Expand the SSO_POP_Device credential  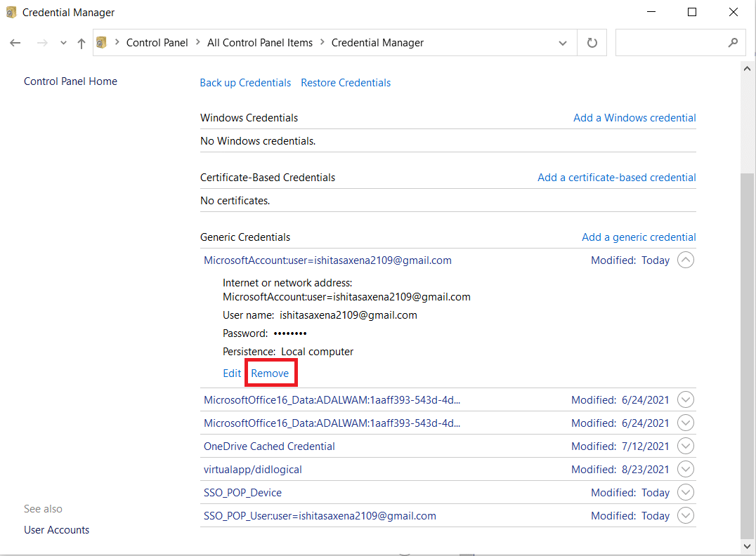pyautogui.click(x=686, y=493)
